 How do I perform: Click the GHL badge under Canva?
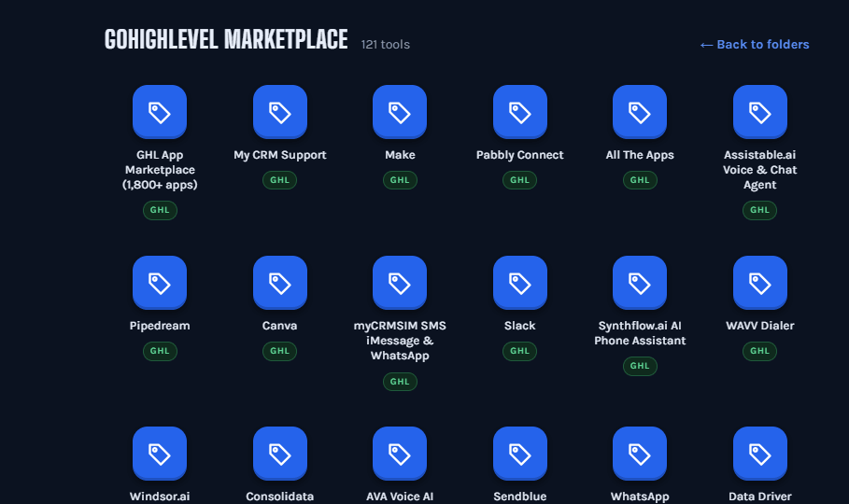[x=280, y=351]
